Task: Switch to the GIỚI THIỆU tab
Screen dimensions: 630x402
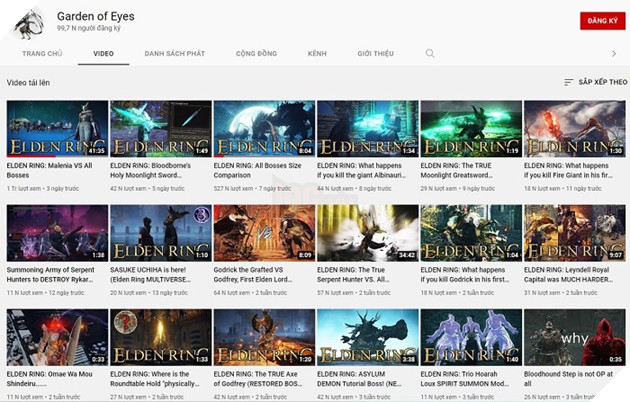Action: pos(376,53)
